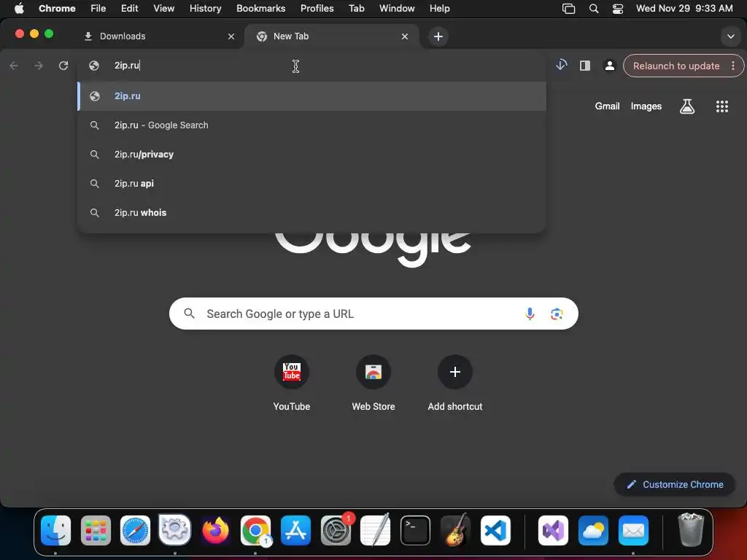Open the Edit menu
747x560 pixels.
(x=129, y=8)
